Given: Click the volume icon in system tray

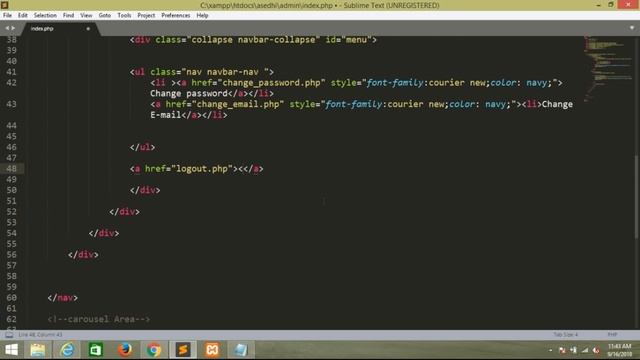Looking at the screenshot, I should point(596,350).
